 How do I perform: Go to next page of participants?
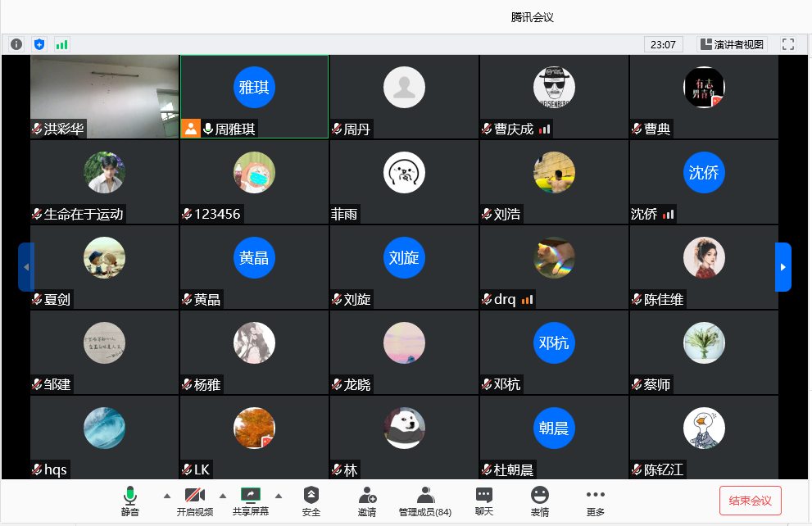[783, 267]
